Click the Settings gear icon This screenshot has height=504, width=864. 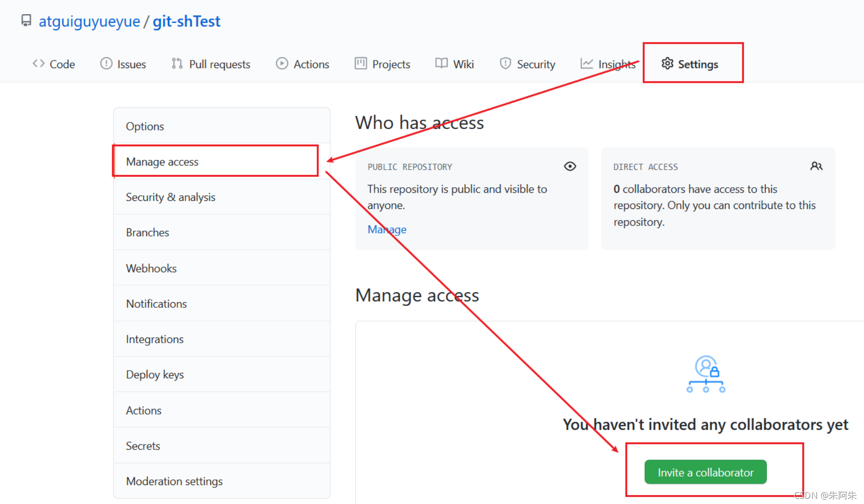667,63
